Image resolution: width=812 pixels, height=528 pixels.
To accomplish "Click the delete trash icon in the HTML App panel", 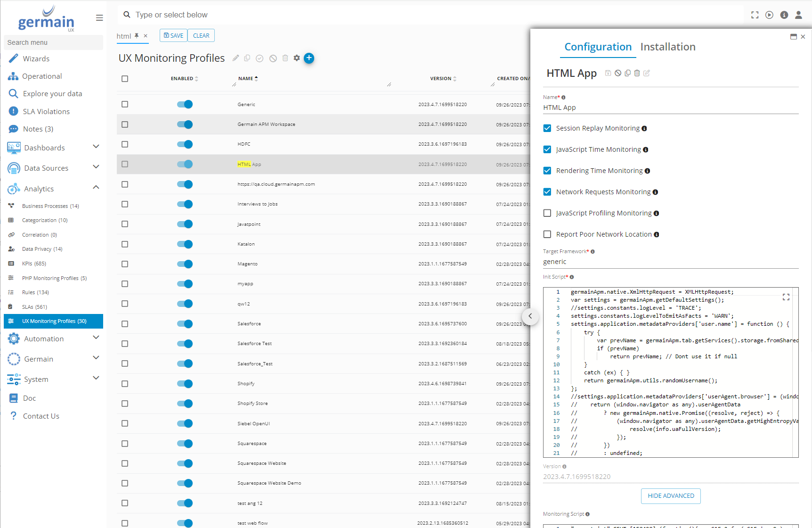I will coord(637,73).
